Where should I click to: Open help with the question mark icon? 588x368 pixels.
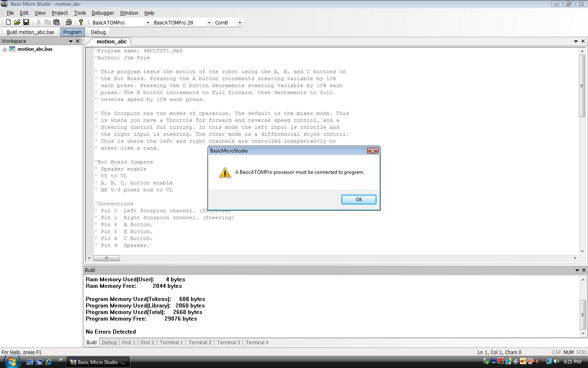(81, 22)
